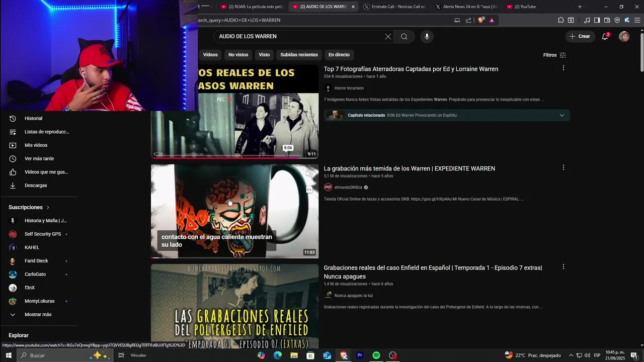Screen dimensions: 644x362
Task: Unmute the hovered video preview
Action: 309,174
